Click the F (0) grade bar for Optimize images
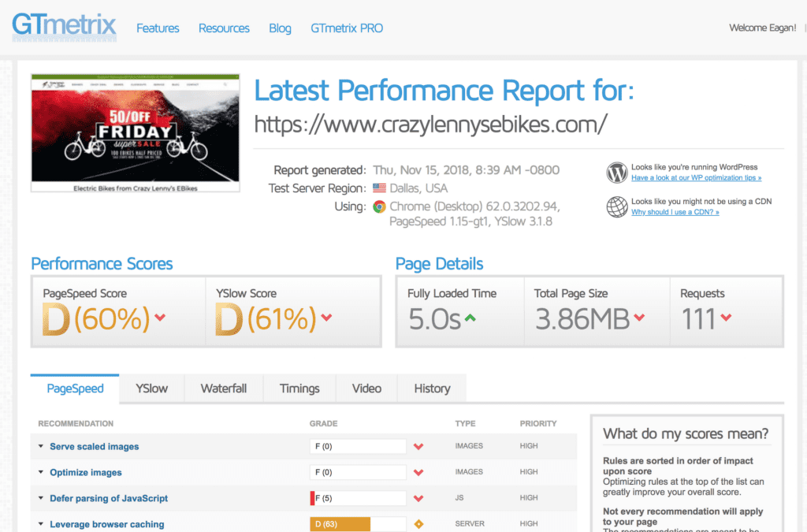This screenshot has width=807, height=532. click(x=359, y=472)
